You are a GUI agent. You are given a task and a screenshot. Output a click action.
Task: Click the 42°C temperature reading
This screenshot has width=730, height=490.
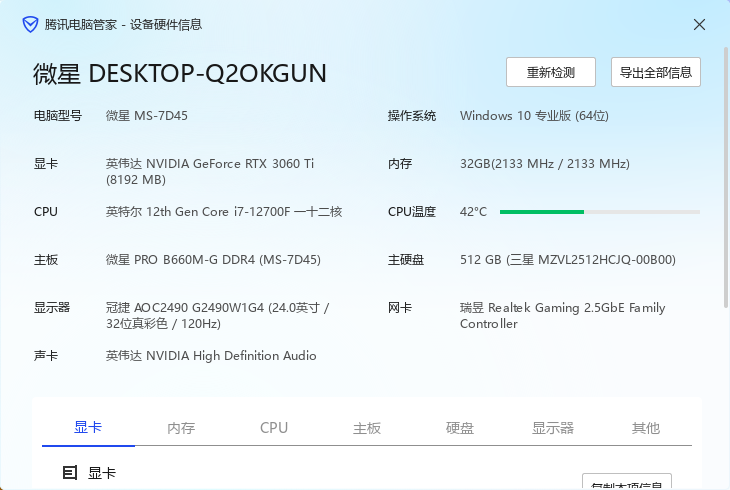pyautogui.click(x=473, y=211)
